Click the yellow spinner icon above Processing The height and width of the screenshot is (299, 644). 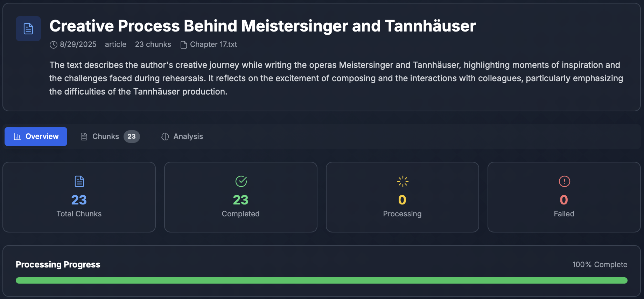pyautogui.click(x=403, y=181)
